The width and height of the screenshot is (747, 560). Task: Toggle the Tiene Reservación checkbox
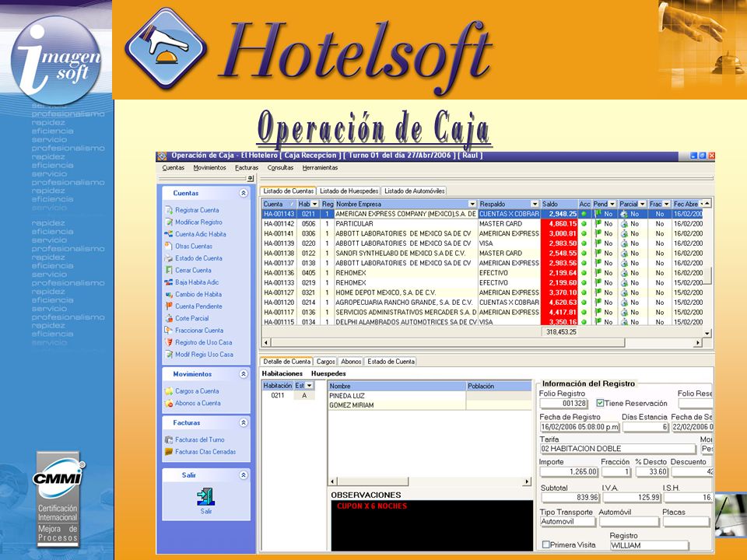click(x=600, y=403)
